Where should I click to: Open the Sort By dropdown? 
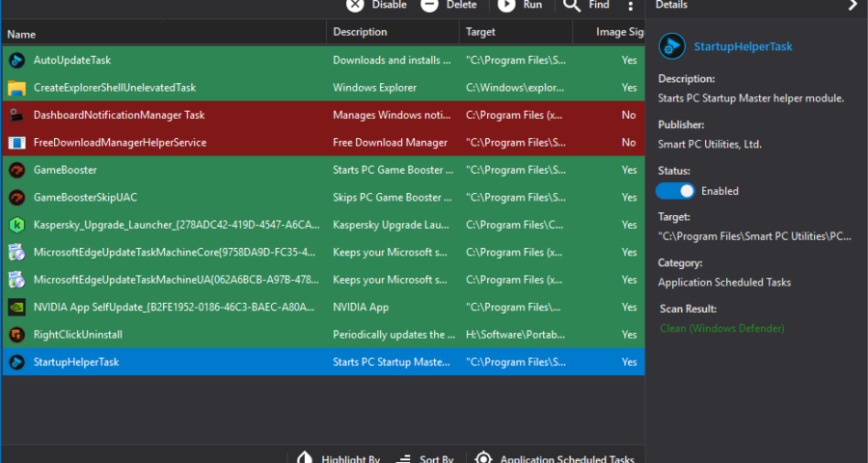click(x=425, y=458)
